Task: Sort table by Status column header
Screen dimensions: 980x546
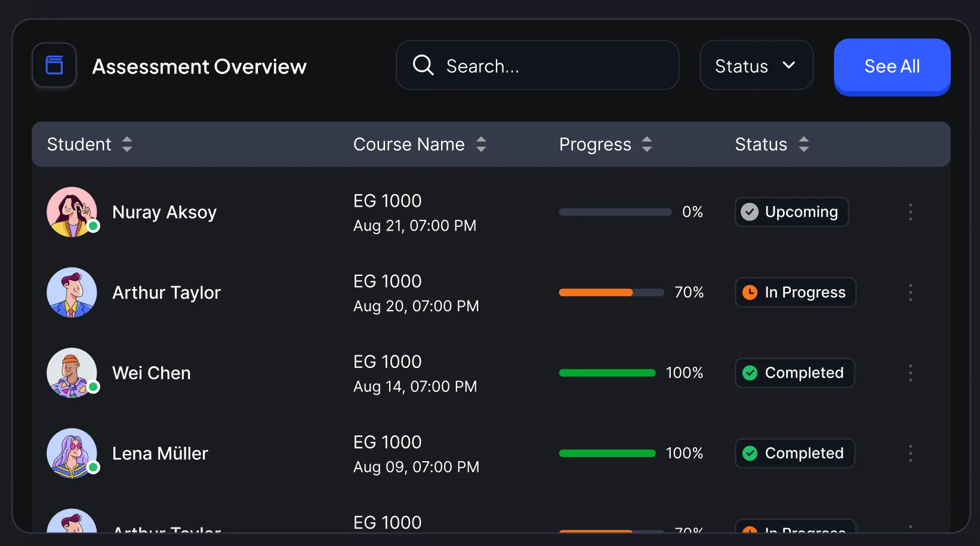Action: (772, 144)
